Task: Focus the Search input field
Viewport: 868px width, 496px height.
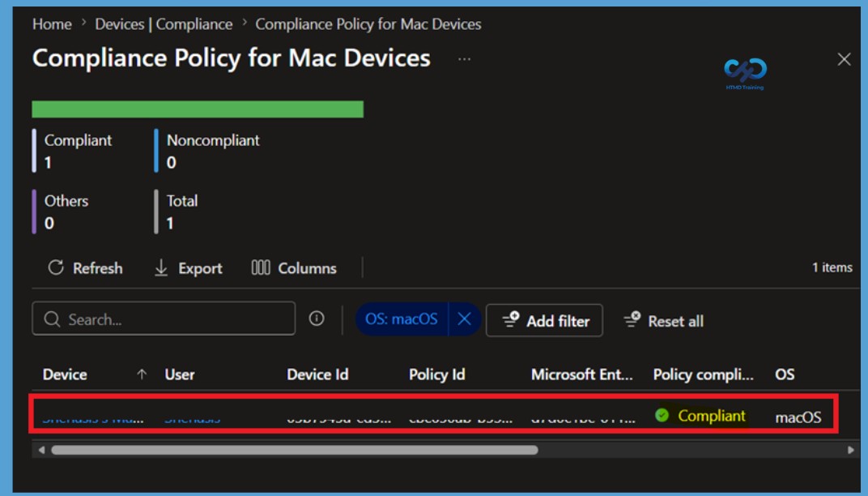Action: 164,319
